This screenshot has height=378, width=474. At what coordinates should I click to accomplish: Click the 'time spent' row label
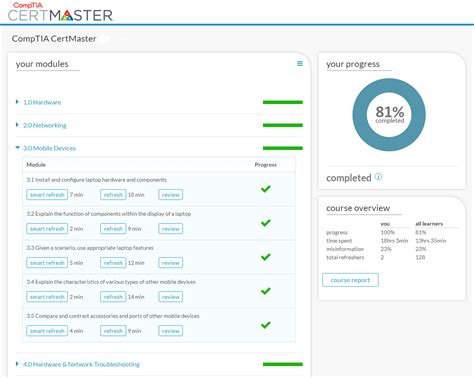[x=339, y=241]
